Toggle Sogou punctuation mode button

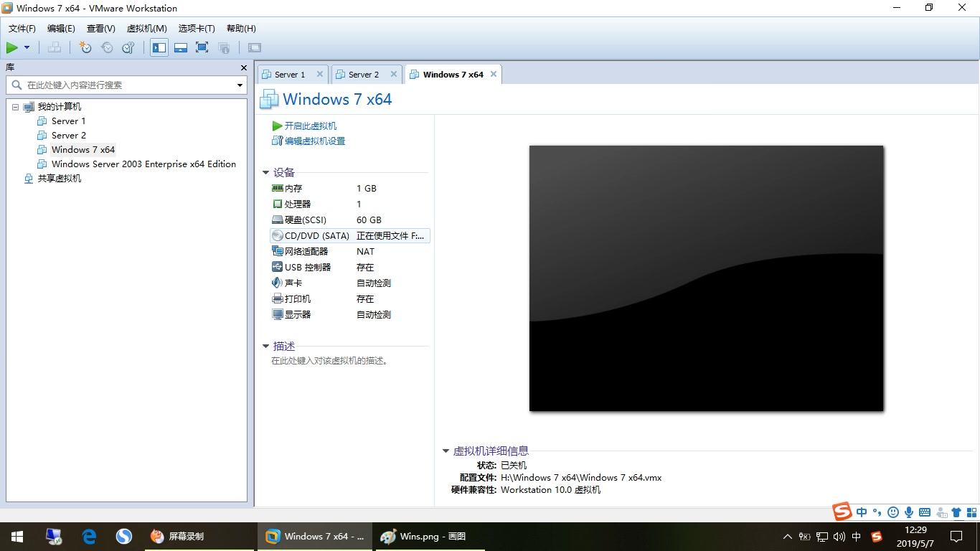coord(877,512)
